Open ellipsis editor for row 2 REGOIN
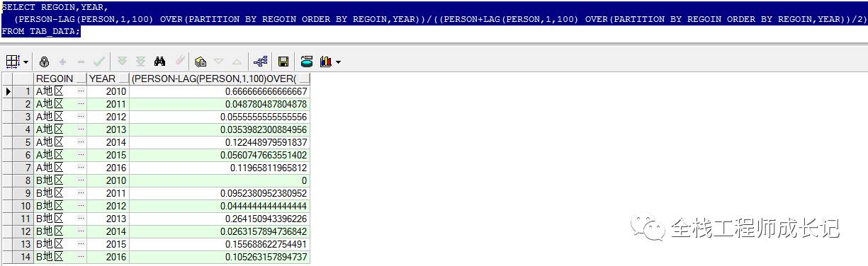Screen dimensions: 868x266 click(81, 104)
